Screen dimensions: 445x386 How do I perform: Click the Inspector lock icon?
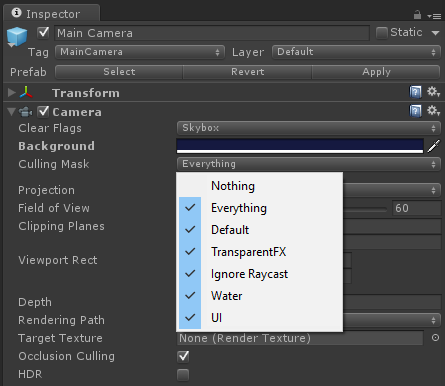click(x=417, y=15)
